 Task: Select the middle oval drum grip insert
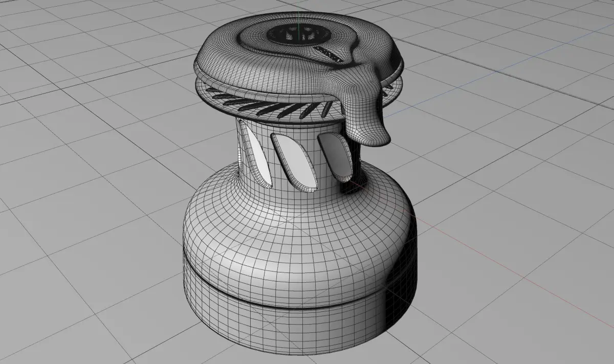pyautogui.click(x=294, y=163)
